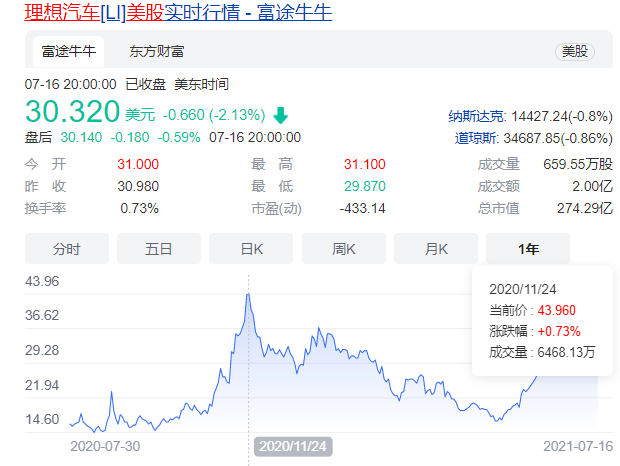
Task: Click the 14.60 y-axis label
Action: (x=42, y=419)
